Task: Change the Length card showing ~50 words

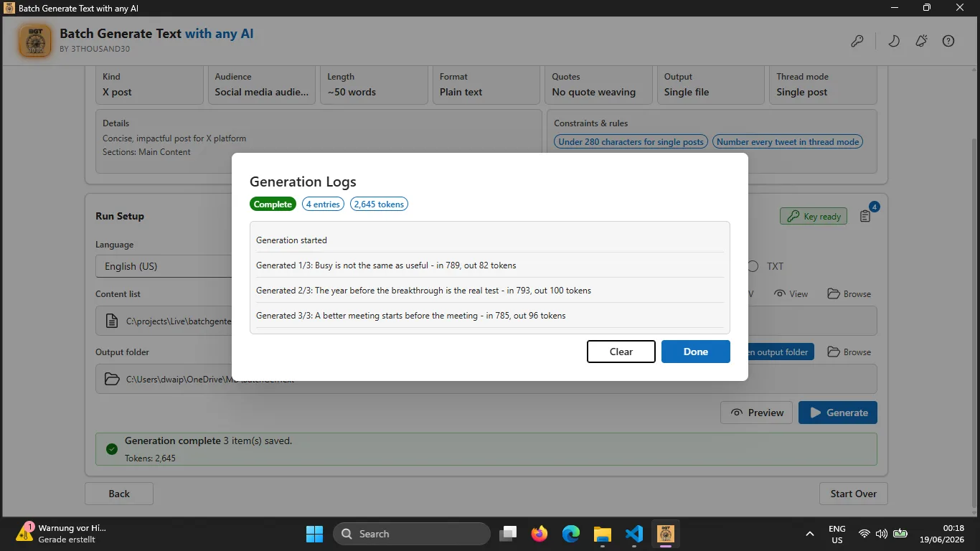Action: tap(374, 85)
